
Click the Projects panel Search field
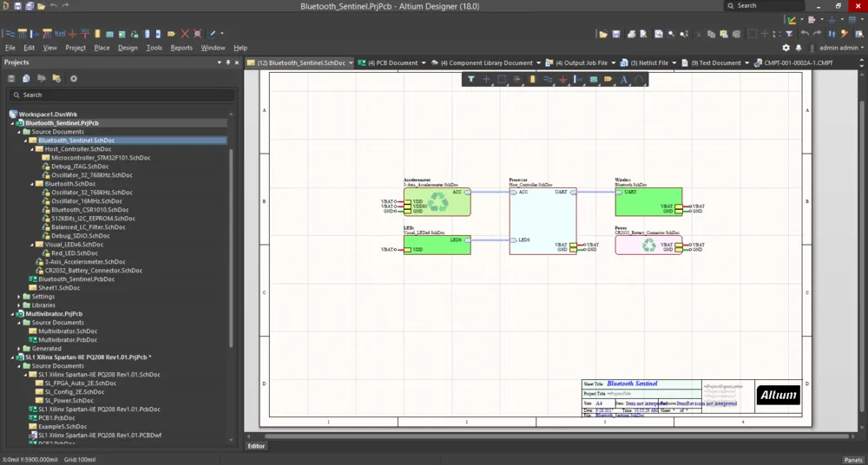[x=122, y=95]
